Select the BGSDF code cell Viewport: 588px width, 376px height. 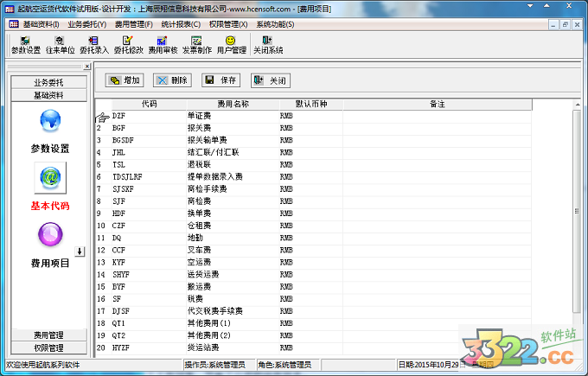coord(149,141)
